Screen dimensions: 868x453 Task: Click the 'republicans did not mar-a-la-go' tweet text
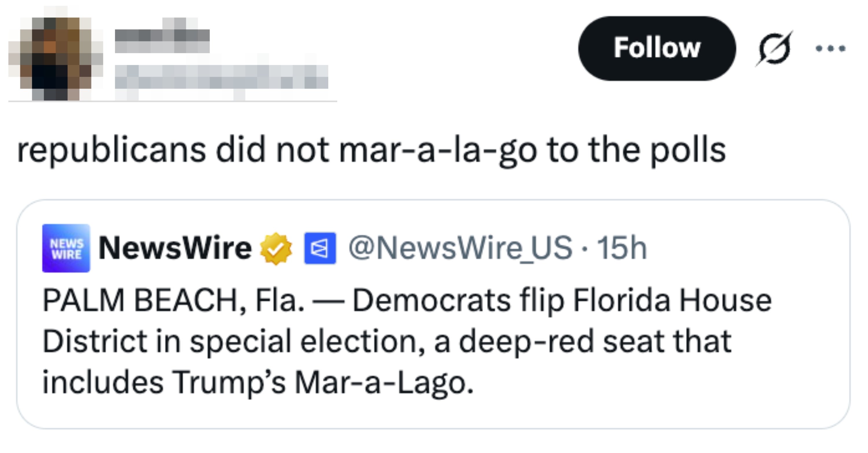pos(371,150)
